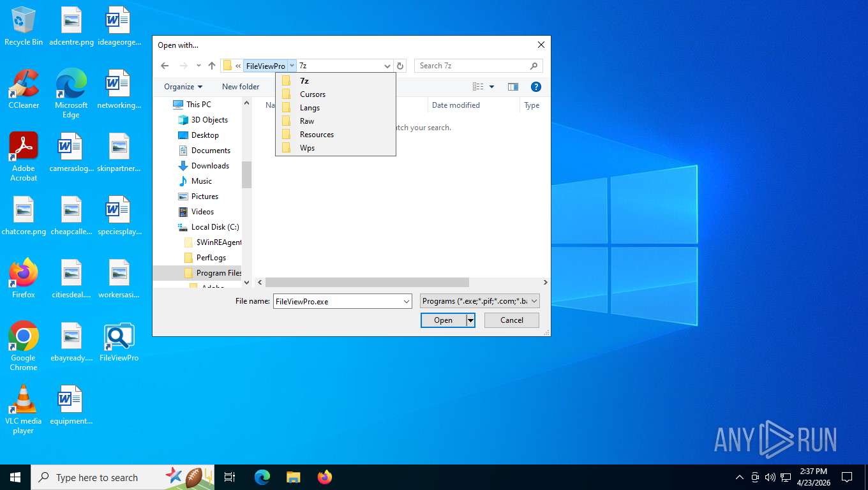Open File Explorer from taskbar
This screenshot has width=868, height=490.
coord(294,477)
